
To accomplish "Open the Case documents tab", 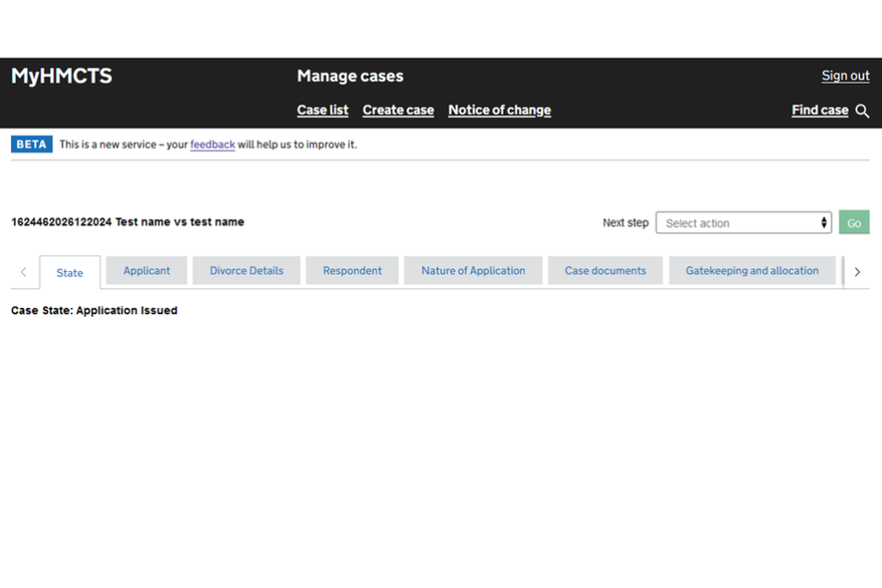I will [x=605, y=271].
